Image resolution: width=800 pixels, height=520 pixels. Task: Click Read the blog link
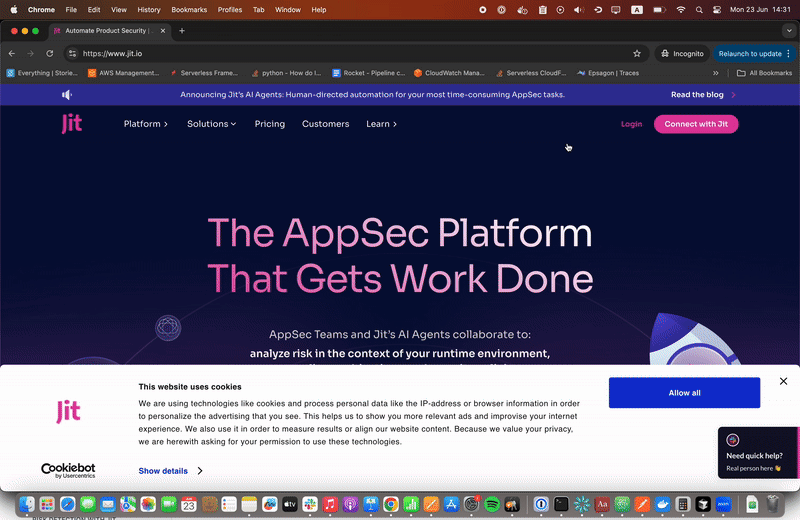point(703,94)
